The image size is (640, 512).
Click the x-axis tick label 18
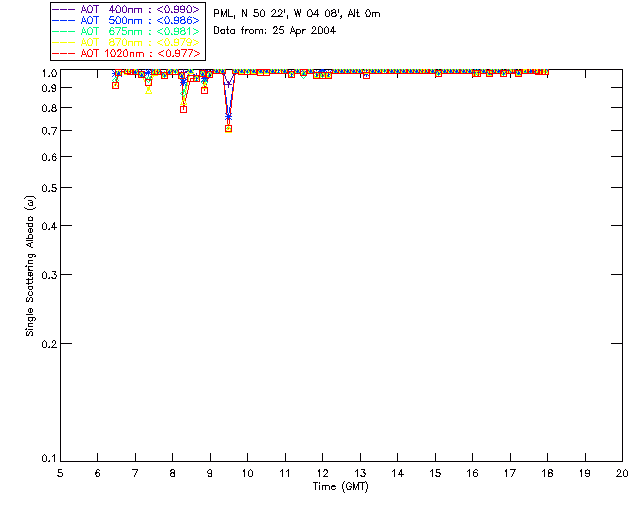[547, 473]
